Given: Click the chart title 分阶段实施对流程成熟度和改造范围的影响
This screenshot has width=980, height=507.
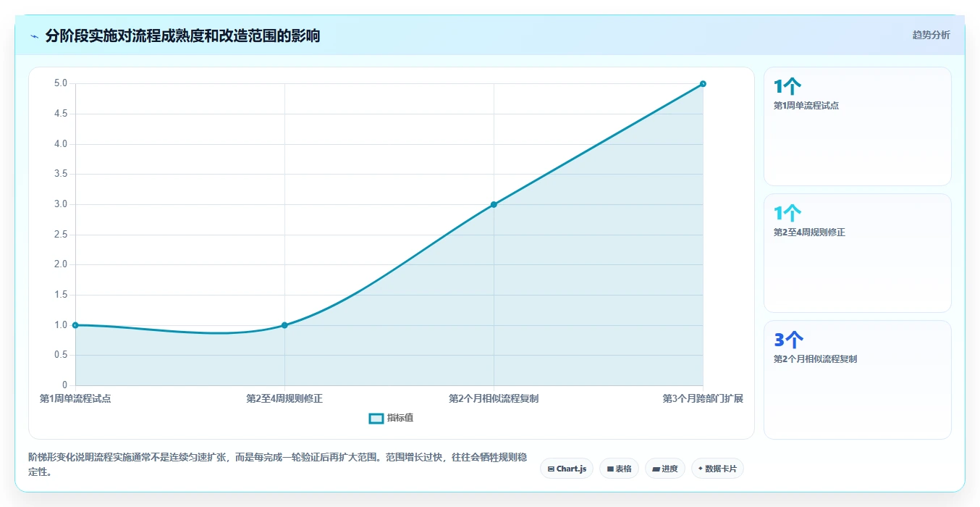Looking at the screenshot, I should point(182,36).
